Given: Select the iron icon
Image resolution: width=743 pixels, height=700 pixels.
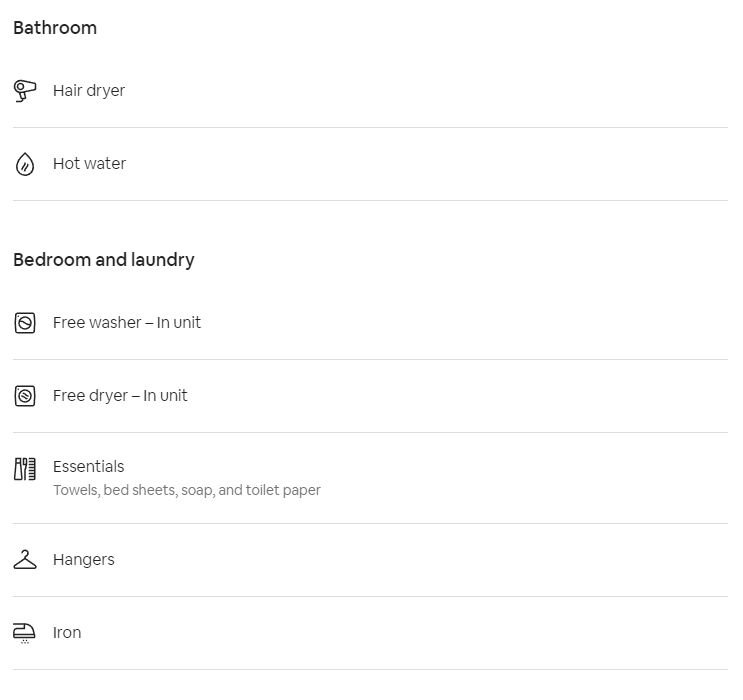Looking at the screenshot, I should (25, 633).
